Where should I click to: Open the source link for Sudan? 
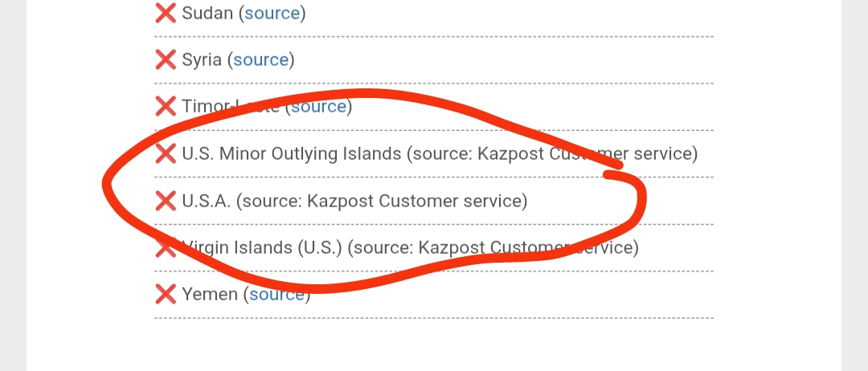(272, 13)
